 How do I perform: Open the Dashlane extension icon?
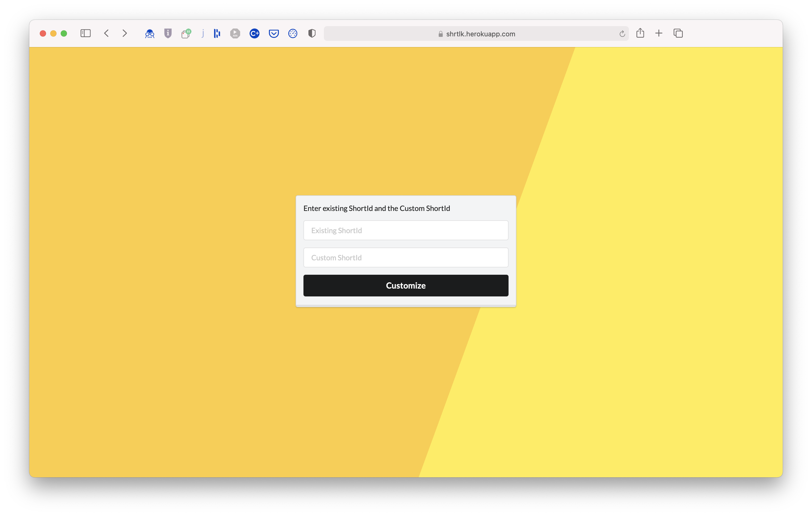click(217, 33)
